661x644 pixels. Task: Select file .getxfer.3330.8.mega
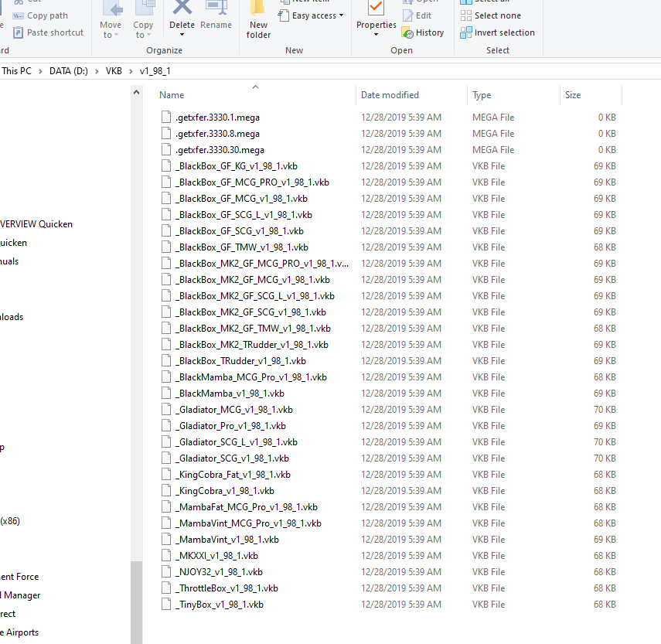pos(217,134)
